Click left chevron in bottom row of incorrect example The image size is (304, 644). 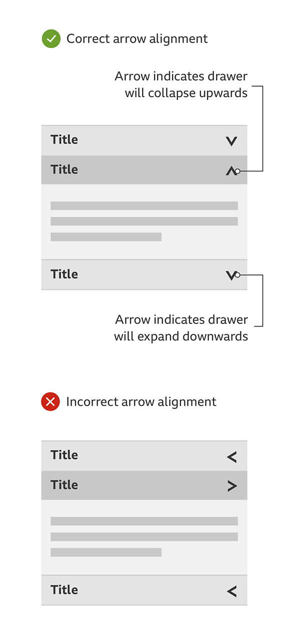tap(231, 591)
